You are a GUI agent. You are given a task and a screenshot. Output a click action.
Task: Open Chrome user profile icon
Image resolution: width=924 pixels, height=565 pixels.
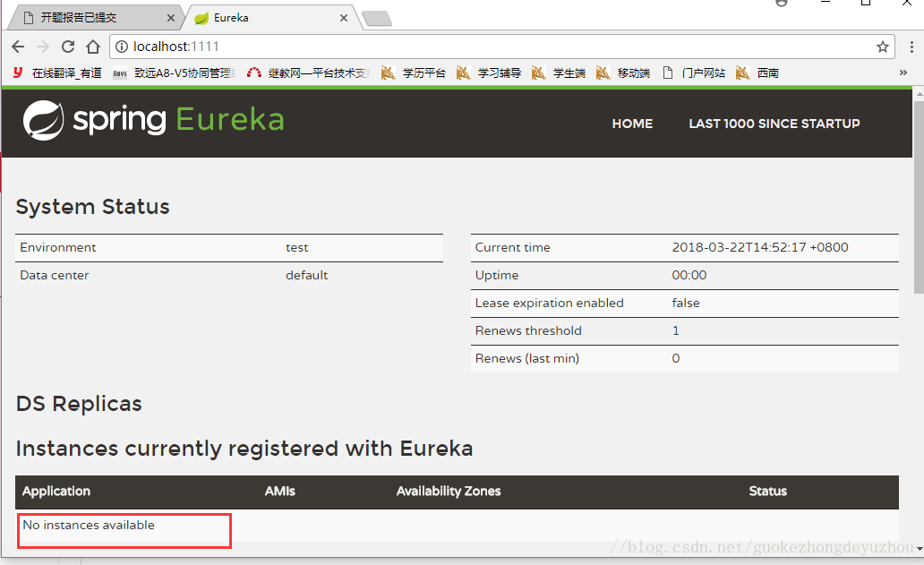tap(782, 3)
